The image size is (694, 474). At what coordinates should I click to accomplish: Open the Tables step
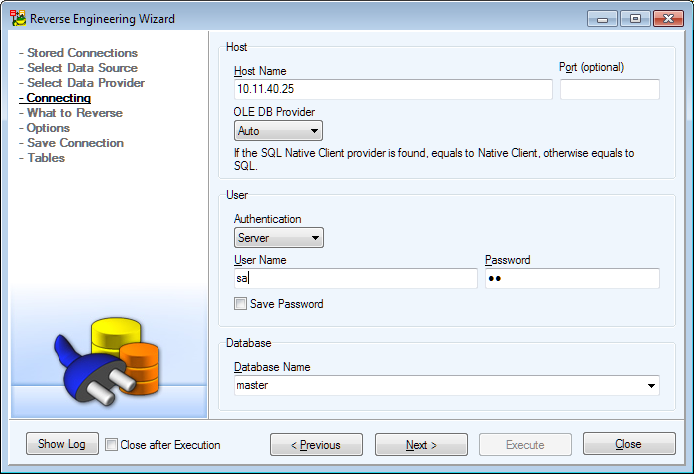click(x=46, y=158)
